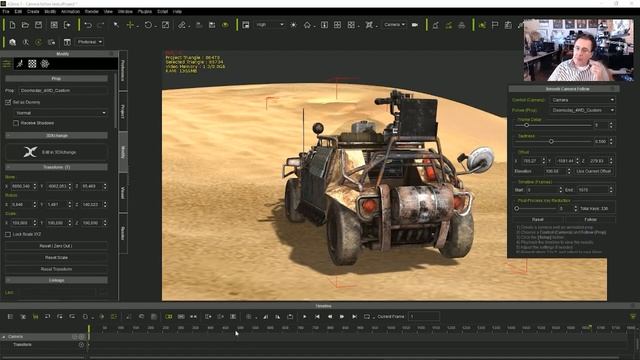Viewport: 640px width, 360px height.
Task: Click Reset in Smooth Camera Follow panel
Action: click(538, 220)
